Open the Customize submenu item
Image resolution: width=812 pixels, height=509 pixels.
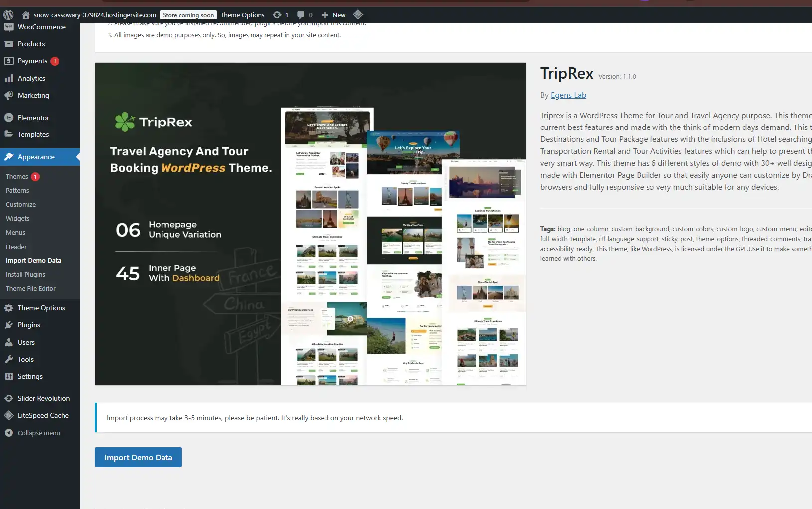[x=21, y=204]
